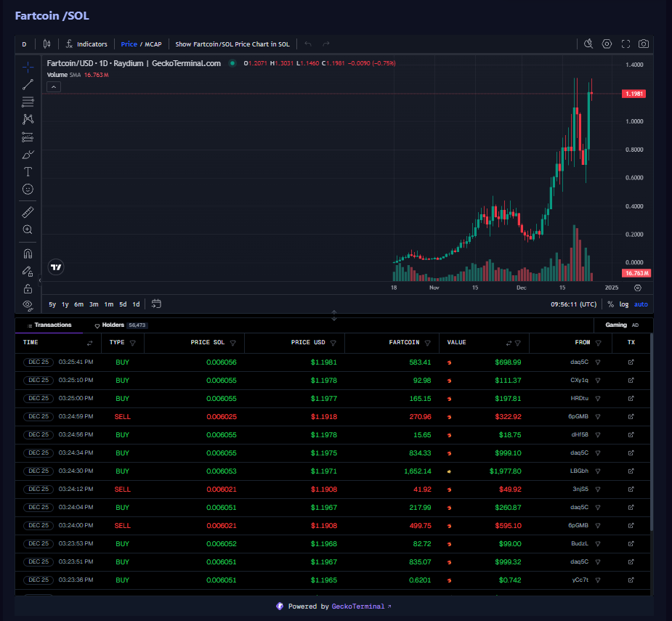The image size is (672, 621).
Task: Set chart range to 3m
Action: [x=94, y=304]
